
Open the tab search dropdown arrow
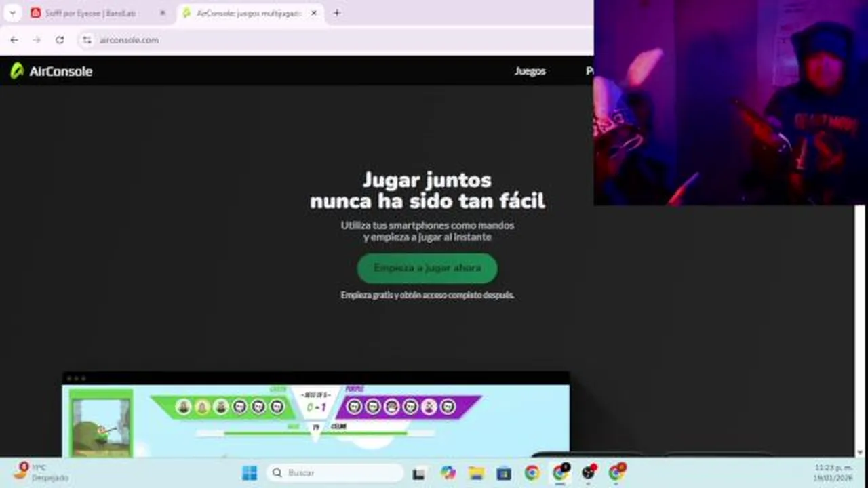12,13
